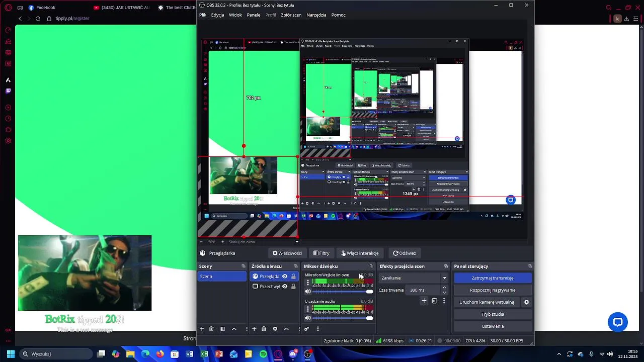Click Uruchom kamerę wirtualną button
Screen dimensions: 644x362
(x=487, y=302)
